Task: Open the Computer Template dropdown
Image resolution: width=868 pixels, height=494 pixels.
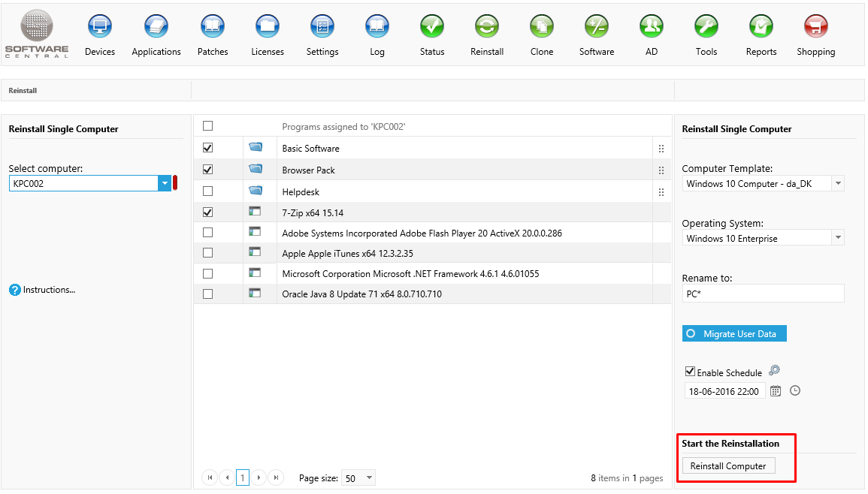Action: [838, 184]
